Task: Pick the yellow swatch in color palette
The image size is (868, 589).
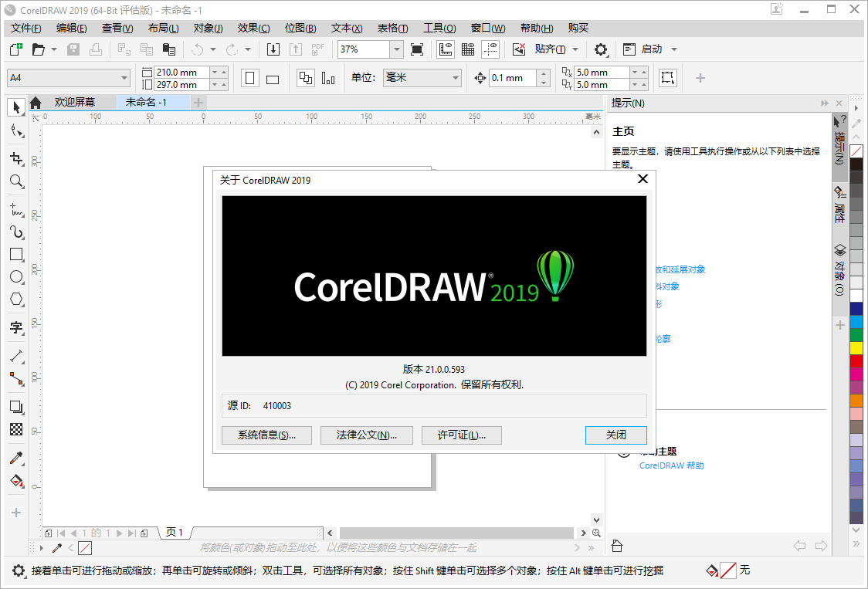Action: [x=856, y=347]
